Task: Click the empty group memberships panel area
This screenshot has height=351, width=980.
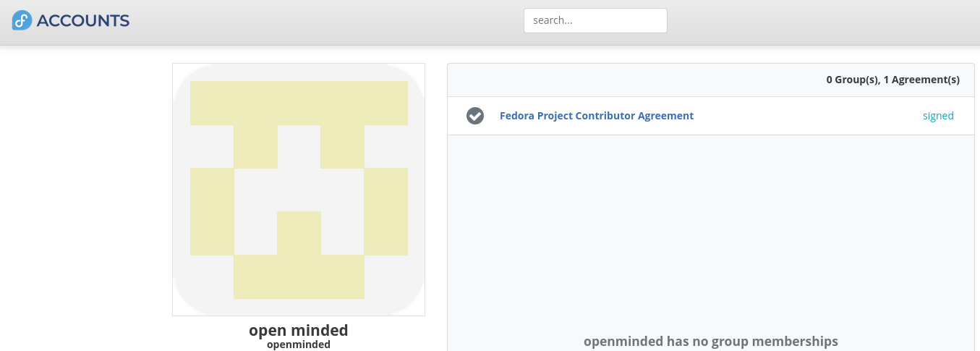Action: click(711, 232)
